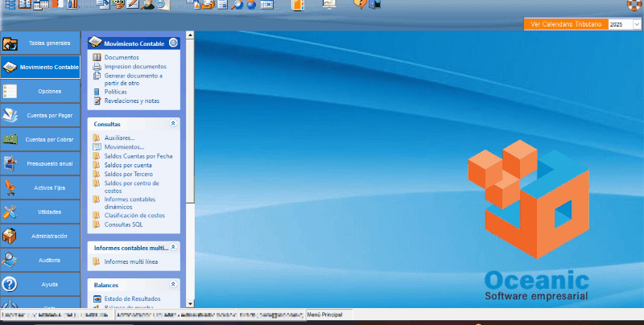The image size is (644, 325).
Task: Open Saldos por Tercero query
Action: 128,174
